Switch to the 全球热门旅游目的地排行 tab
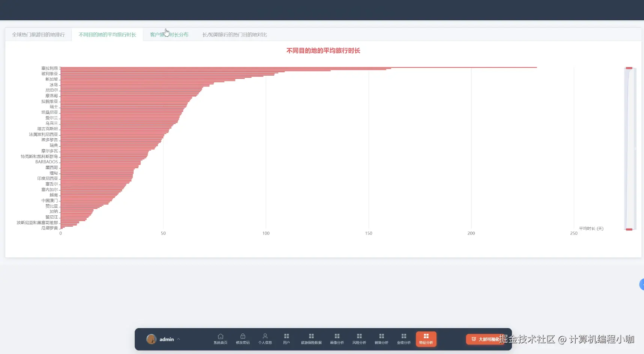This screenshot has width=644, height=354. [38, 35]
